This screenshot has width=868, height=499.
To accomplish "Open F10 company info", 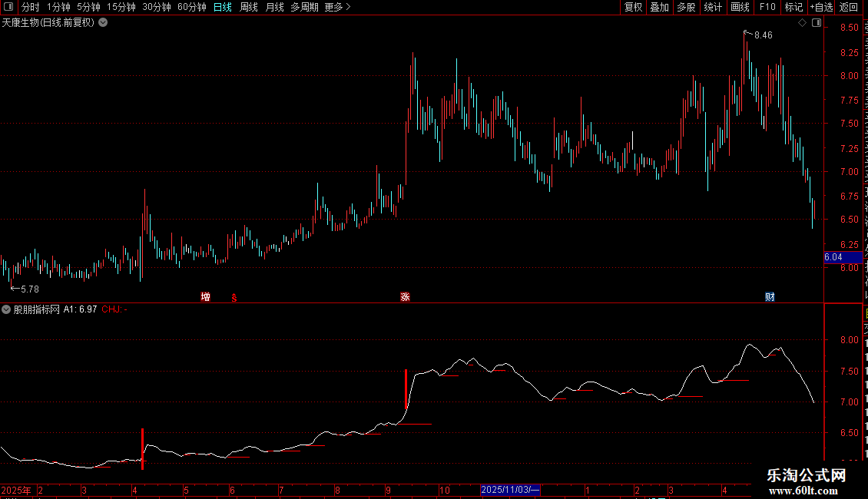I will coord(767,7).
